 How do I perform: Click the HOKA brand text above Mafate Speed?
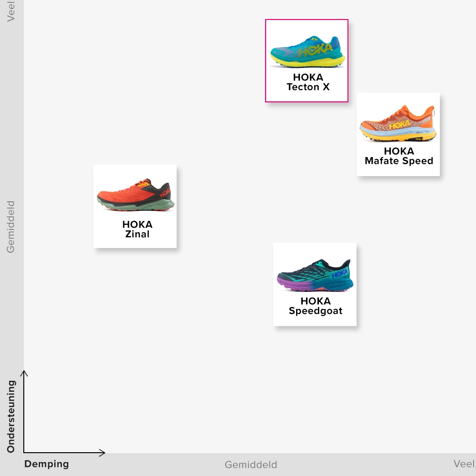click(399, 151)
